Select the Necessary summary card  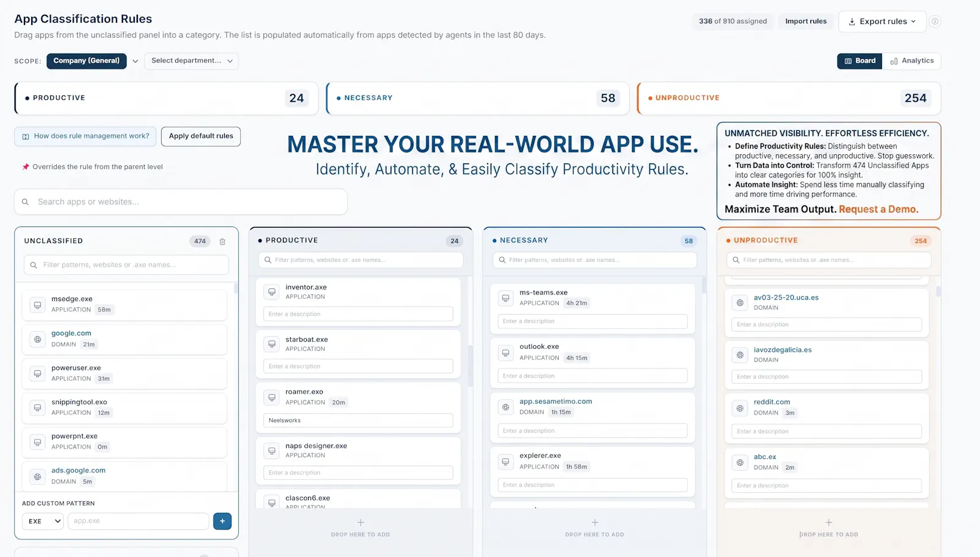tap(478, 98)
